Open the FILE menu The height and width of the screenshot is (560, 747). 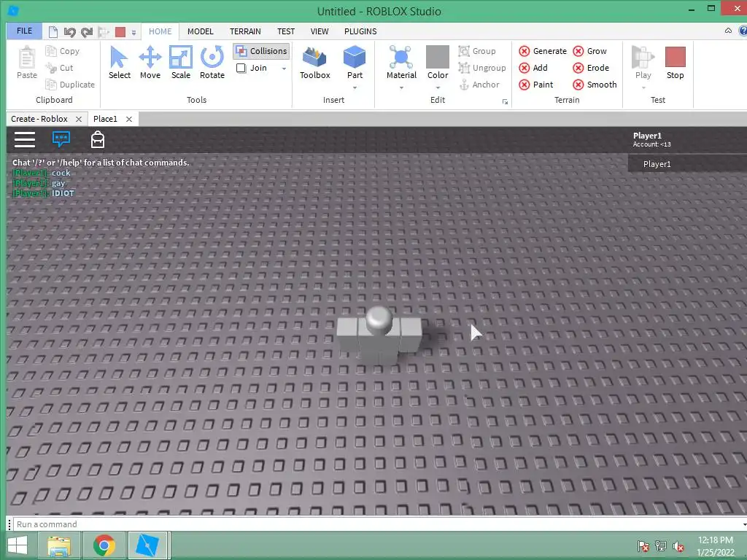[x=24, y=31]
